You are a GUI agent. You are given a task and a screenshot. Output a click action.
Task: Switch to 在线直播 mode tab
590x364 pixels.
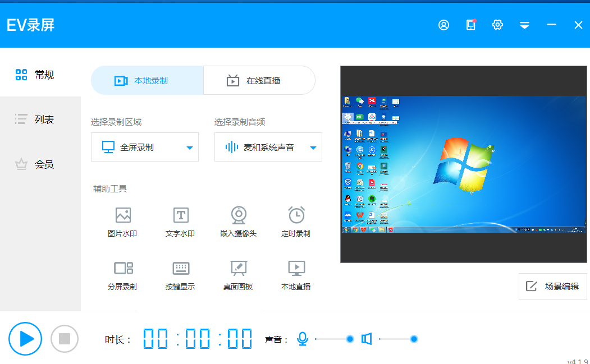pos(259,80)
